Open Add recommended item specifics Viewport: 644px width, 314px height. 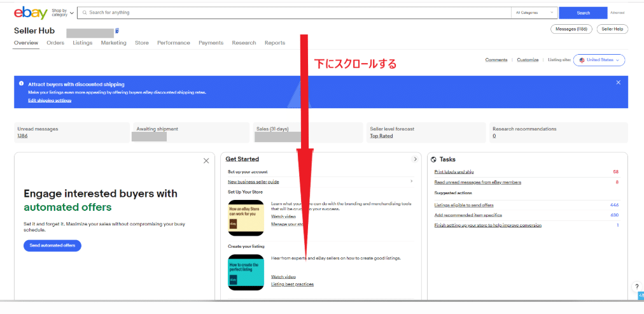pyautogui.click(x=468, y=215)
